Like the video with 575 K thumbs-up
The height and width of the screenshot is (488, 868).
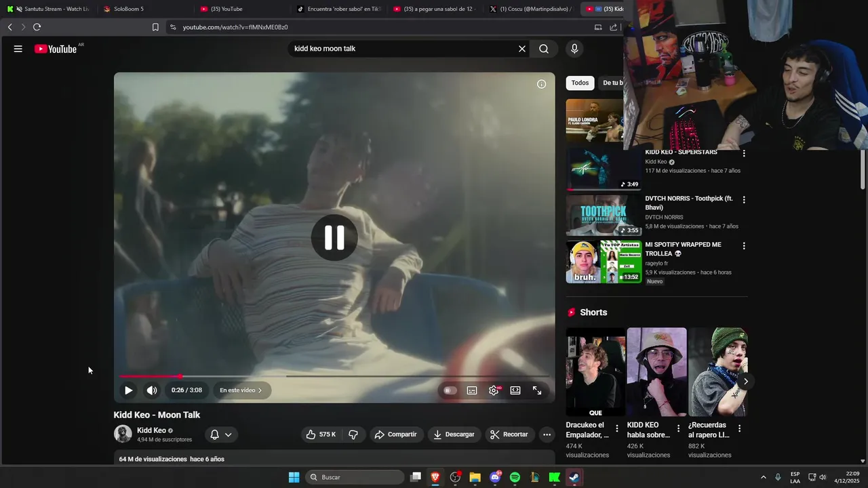coord(321,434)
